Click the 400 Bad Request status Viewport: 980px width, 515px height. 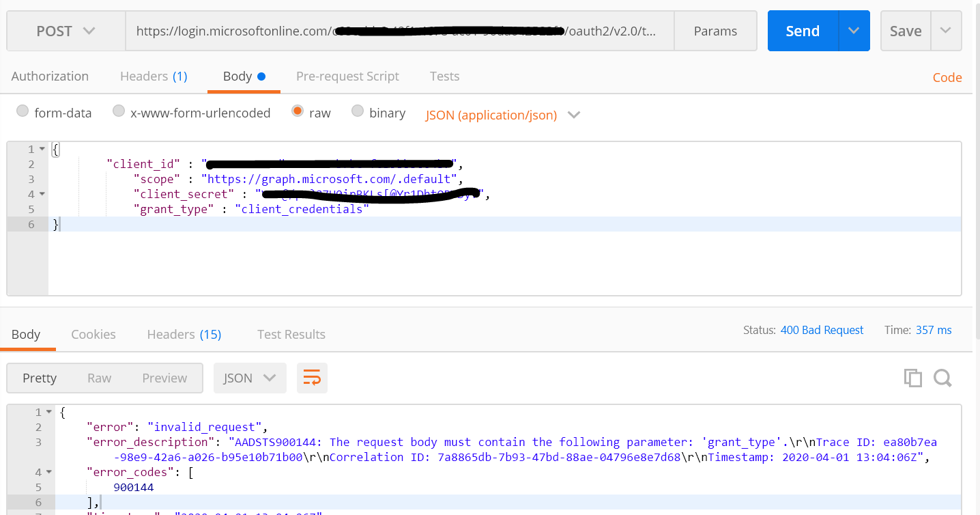click(x=822, y=330)
